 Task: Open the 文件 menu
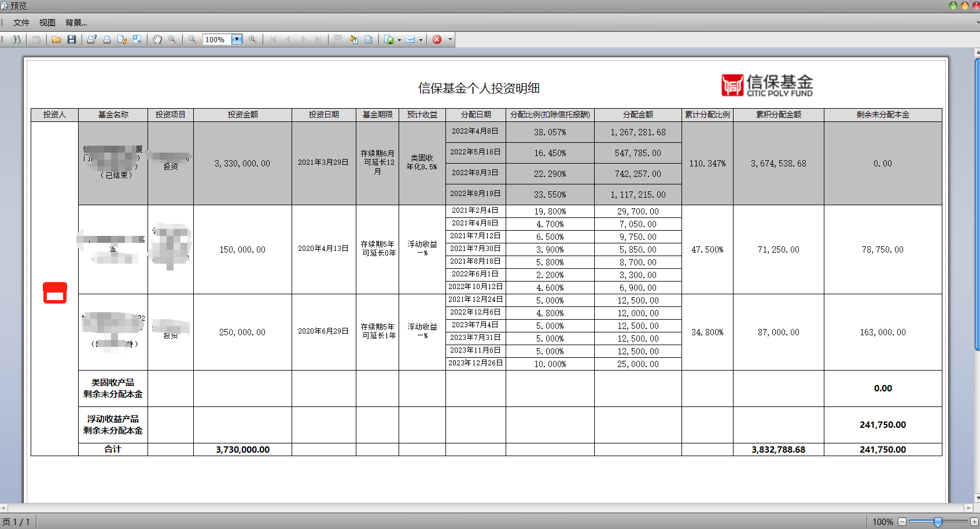coord(21,23)
